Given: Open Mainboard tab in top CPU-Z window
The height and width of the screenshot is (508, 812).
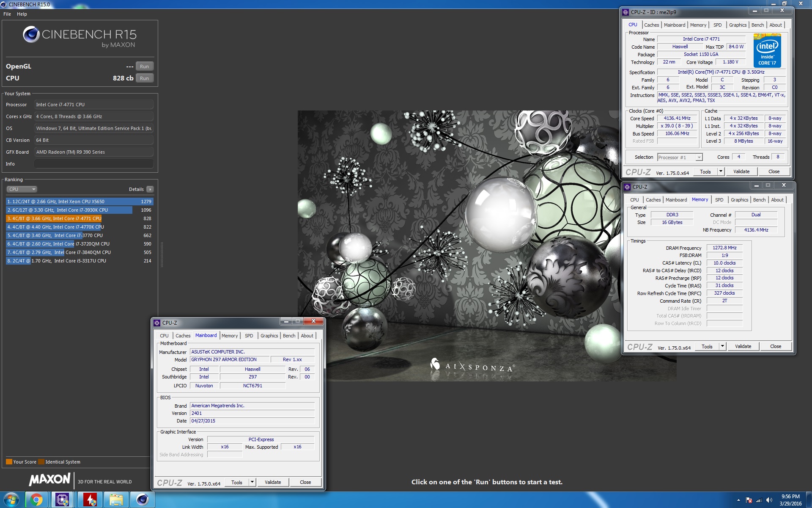Looking at the screenshot, I should (x=674, y=25).
